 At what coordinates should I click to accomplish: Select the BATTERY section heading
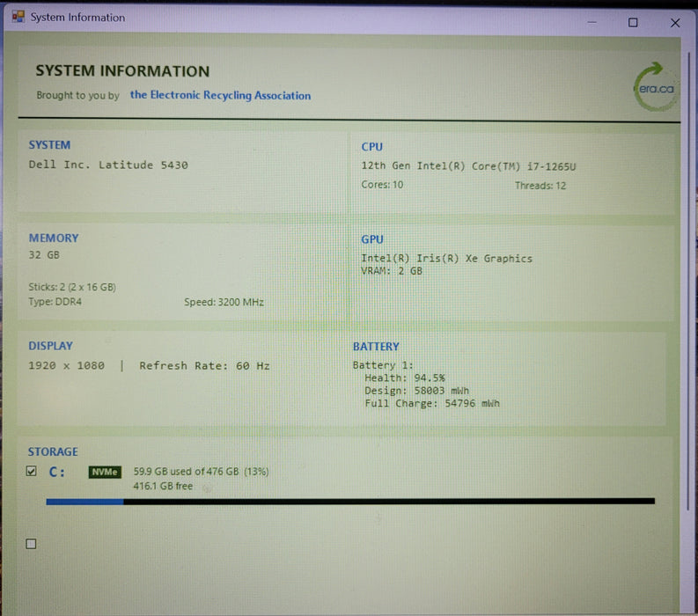point(376,347)
